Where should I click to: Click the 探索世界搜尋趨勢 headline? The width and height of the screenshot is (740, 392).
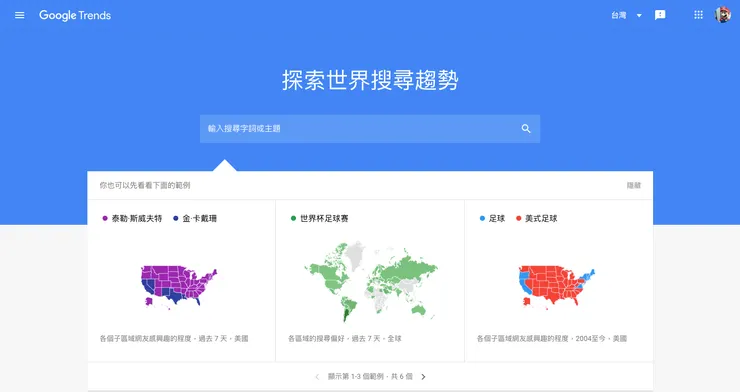point(370,80)
